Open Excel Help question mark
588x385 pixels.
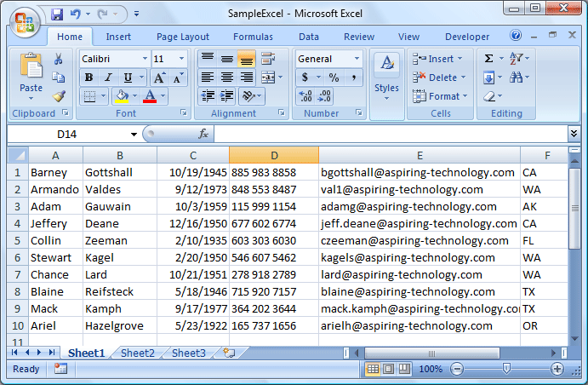tap(516, 35)
